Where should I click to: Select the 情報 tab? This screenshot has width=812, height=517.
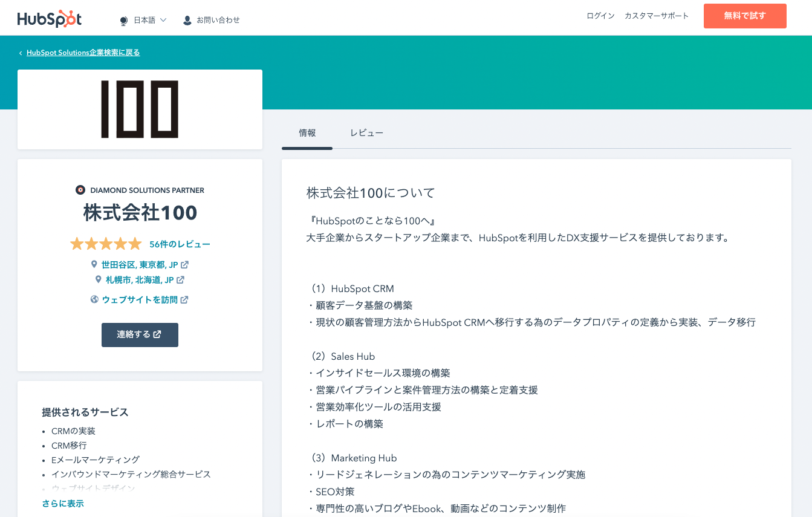click(307, 133)
